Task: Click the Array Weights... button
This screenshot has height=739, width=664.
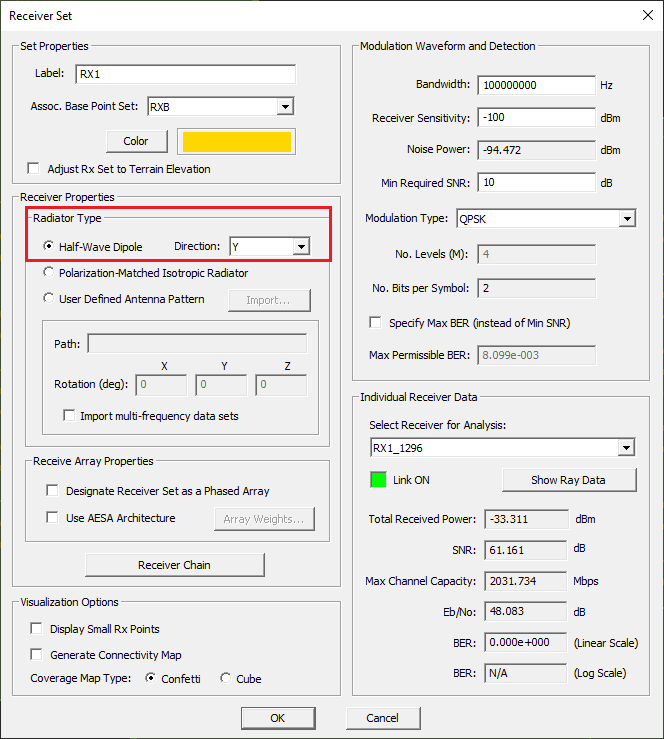Action: click(x=264, y=519)
